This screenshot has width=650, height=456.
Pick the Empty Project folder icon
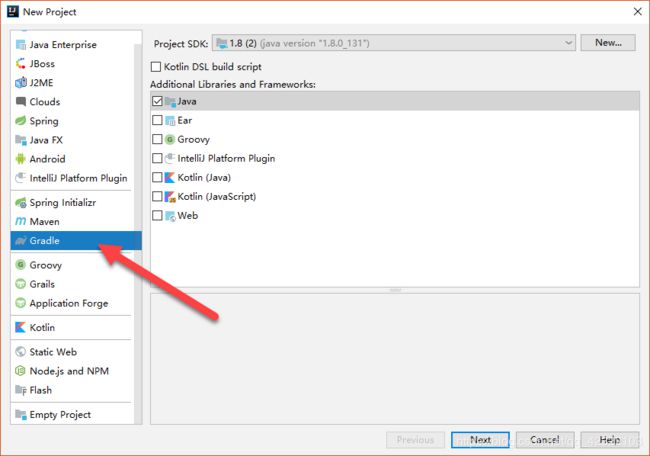point(21,414)
